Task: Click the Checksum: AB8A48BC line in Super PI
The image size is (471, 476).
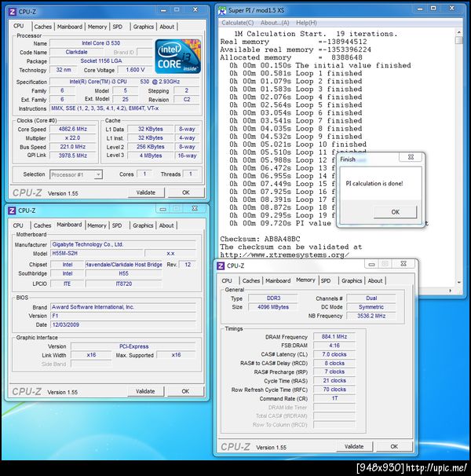Action: pos(260,239)
